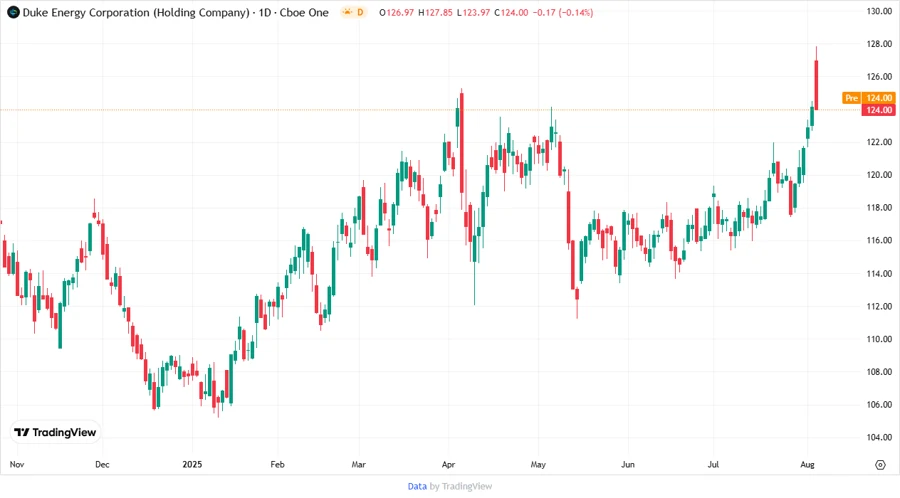Click the 116.00 price axis label
Image resolution: width=900 pixels, height=498 pixels.
point(879,240)
